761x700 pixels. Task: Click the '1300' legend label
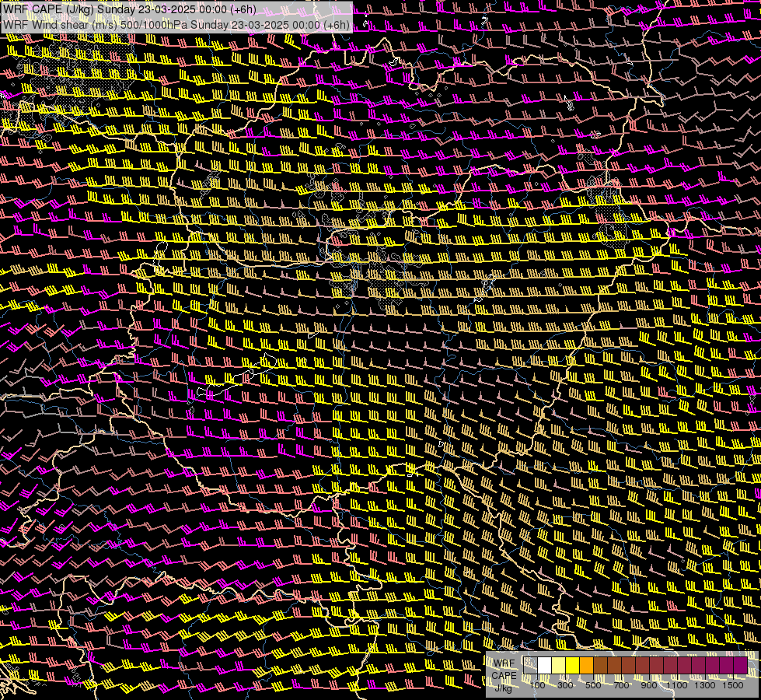[705, 685]
